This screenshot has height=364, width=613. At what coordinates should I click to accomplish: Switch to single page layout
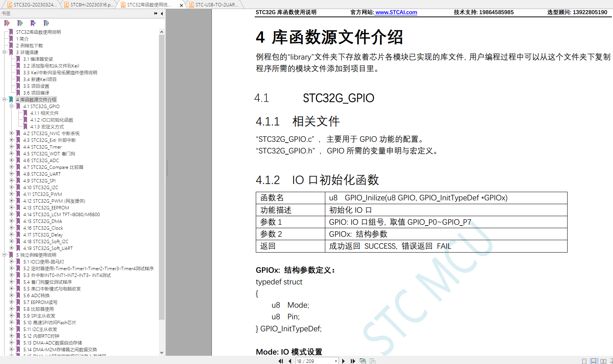584,361
